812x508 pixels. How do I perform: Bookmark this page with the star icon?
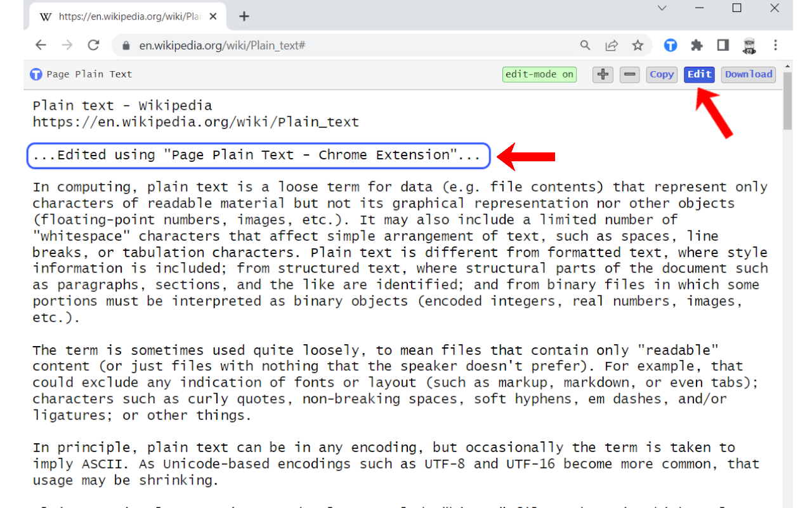[x=638, y=46]
